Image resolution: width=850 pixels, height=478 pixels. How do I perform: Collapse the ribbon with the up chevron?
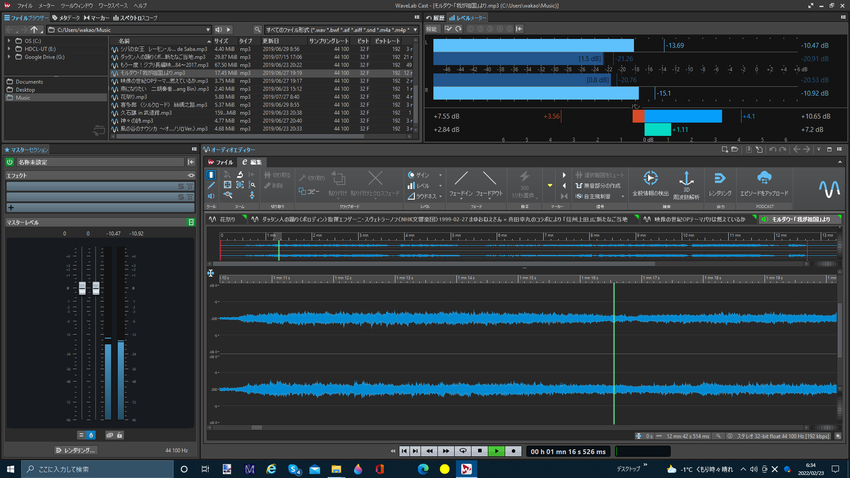pos(840,162)
